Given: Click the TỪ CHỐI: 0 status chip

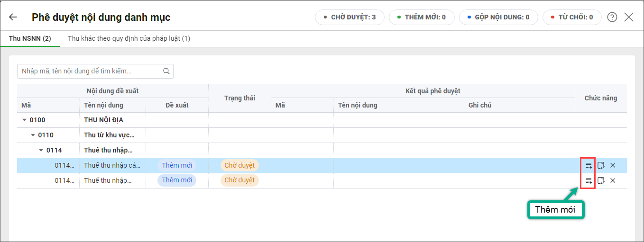Looking at the screenshot, I should coord(572,18).
